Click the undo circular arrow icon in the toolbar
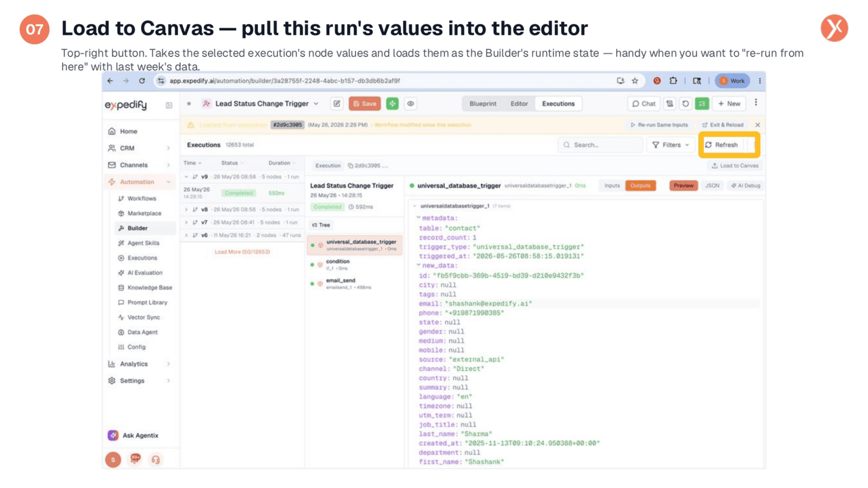Viewport: 868px width, 488px height. click(x=686, y=104)
